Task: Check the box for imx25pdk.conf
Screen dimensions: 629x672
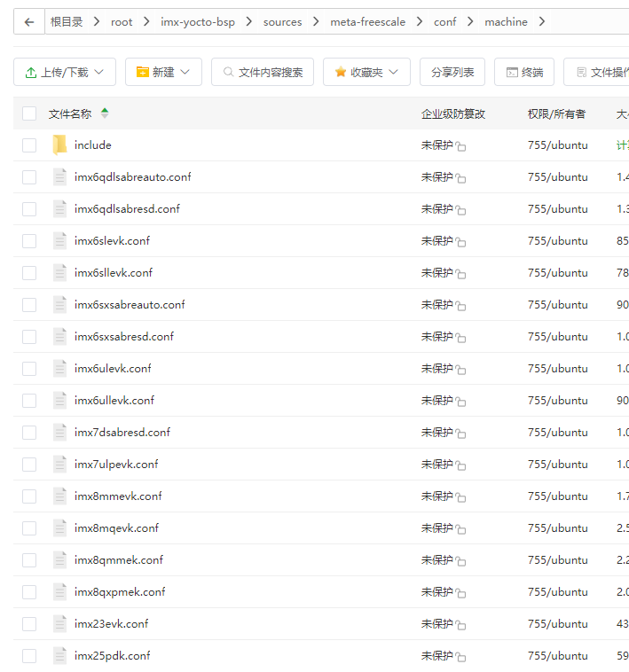Action: click(x=29, y=656)
